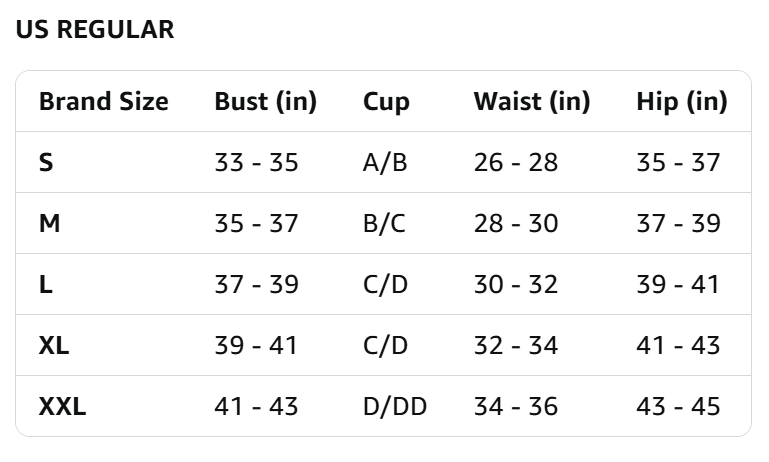Image resolution: width=769 pixels, height=462 pixels.
Task: Select the 41 - 43 bust value for XXL
Action: [x=256, y=406]
